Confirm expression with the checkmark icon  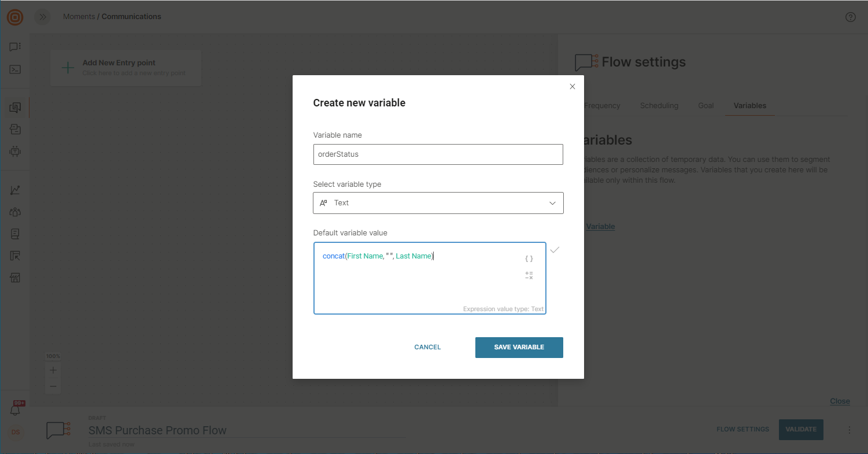(x=555, y=250)
